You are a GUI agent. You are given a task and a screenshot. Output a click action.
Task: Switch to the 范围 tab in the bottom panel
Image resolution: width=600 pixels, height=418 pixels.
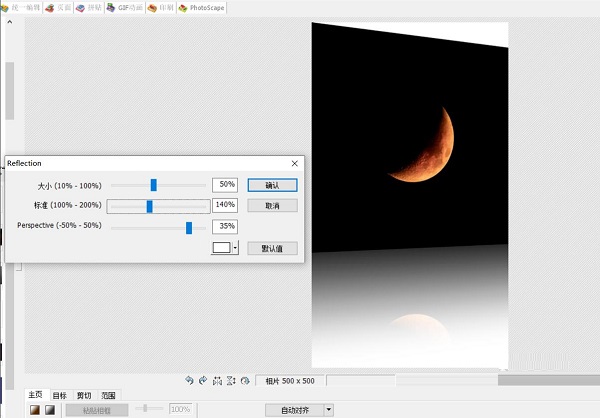click(x=108, y=395)
